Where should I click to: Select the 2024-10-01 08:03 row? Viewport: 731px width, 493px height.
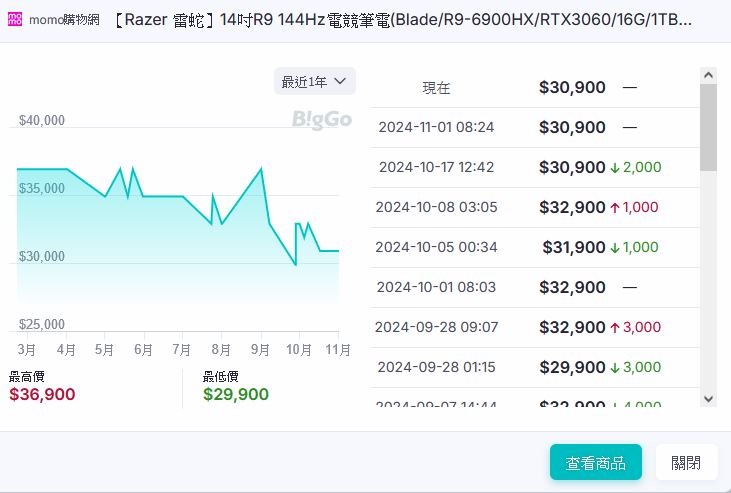click(535, 287)
